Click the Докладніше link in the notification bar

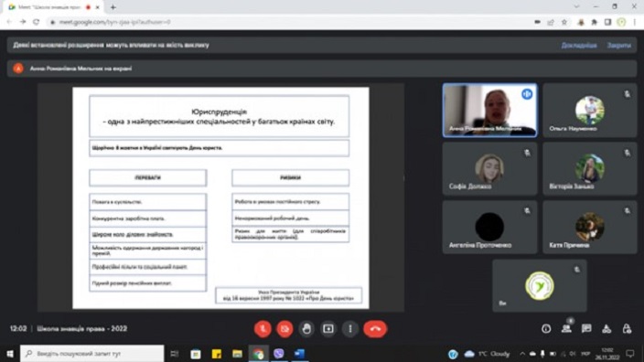pos(579,45)
